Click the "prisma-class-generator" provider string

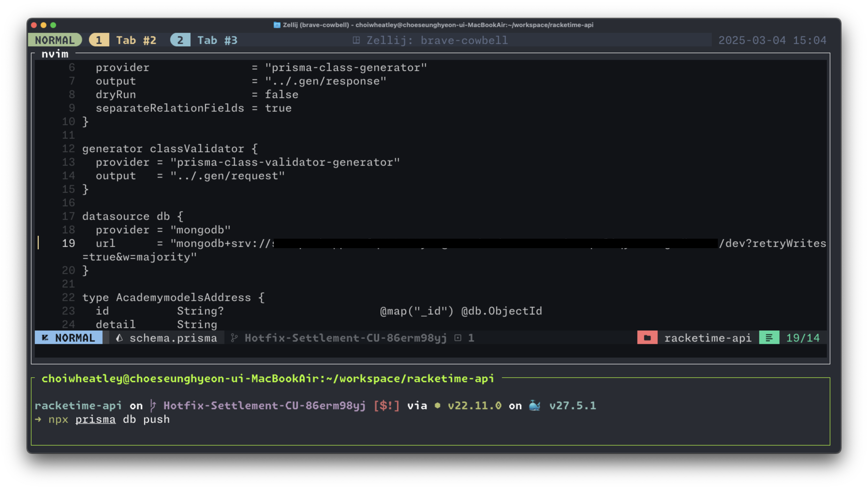tap(346, 67)
